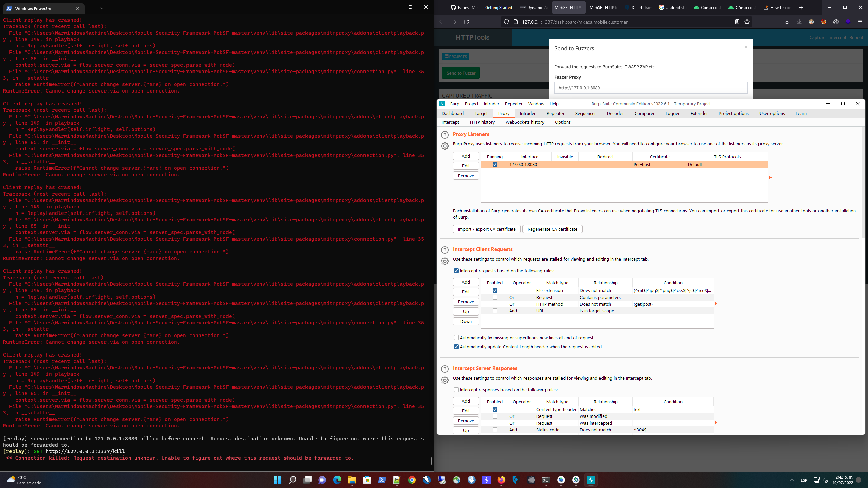Bookmark this page with the star icon

point(747,22)
